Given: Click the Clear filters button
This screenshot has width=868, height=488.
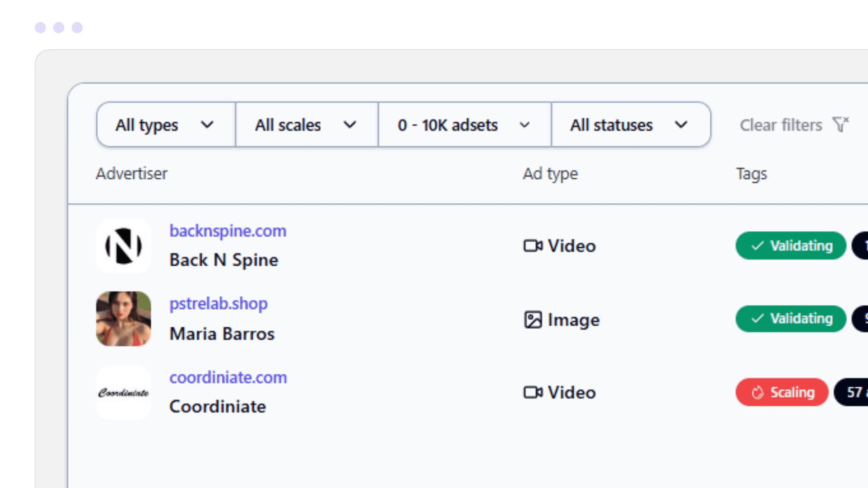Looking at the screenshot, I should pos(794,125).
